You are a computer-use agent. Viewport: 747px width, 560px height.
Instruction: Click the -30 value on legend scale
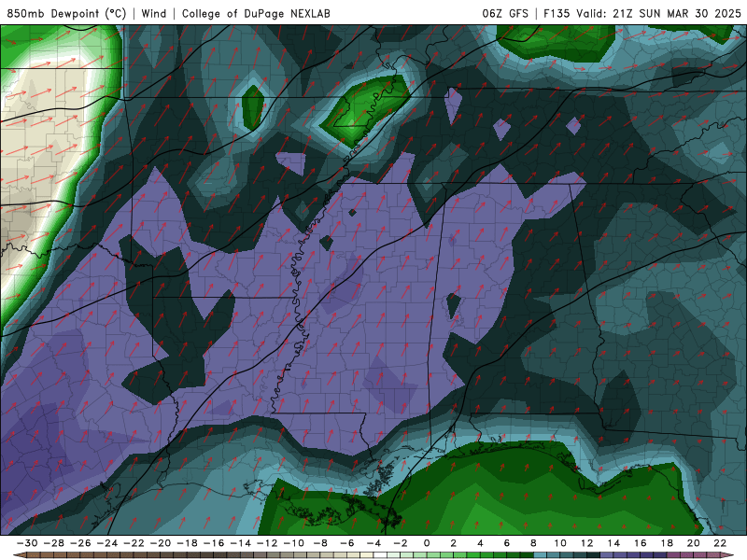click(x=27, y=543)
